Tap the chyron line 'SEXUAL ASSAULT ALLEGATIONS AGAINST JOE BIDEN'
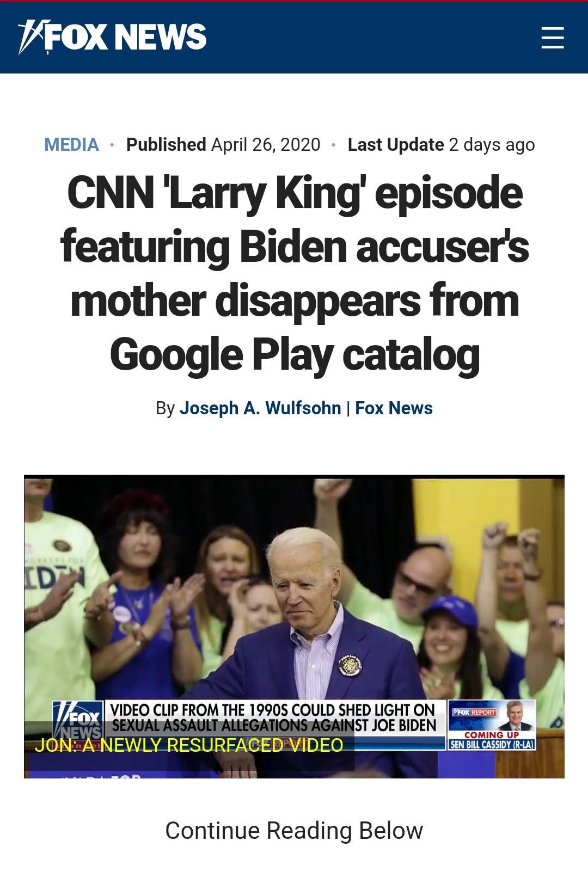Screen dimensions: 588x871 coord(274,725)
